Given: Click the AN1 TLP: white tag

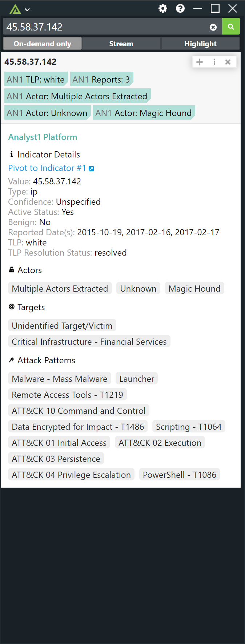Looking at the screenshot, I should tap(36, 80).
